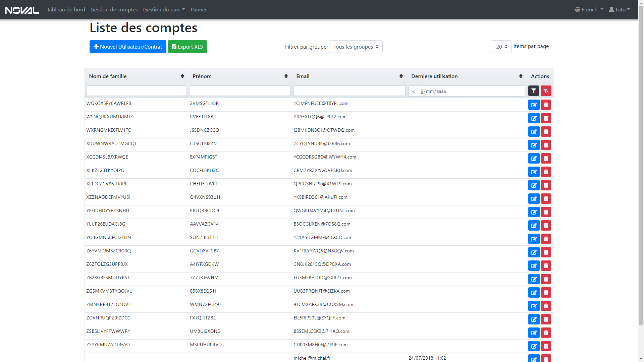The height and width of the screenshot is (362, 644).
Task: Edit the Z6YVM7JMSZC9G0Q account
Action: pos(534,252)
